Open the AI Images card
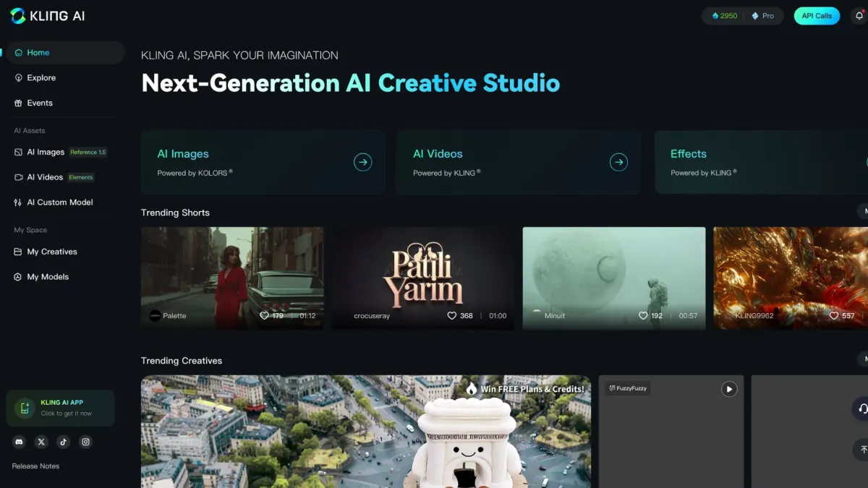This screenshot has height=488, width=868. pyautogui.click(x=263, y=162)
